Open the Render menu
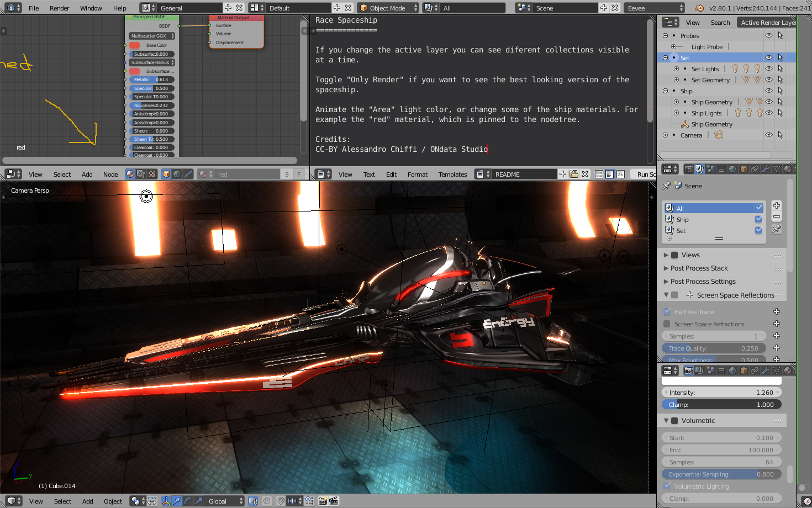The height and width of the screenshot is (508, 812). [x=59, y=8]
